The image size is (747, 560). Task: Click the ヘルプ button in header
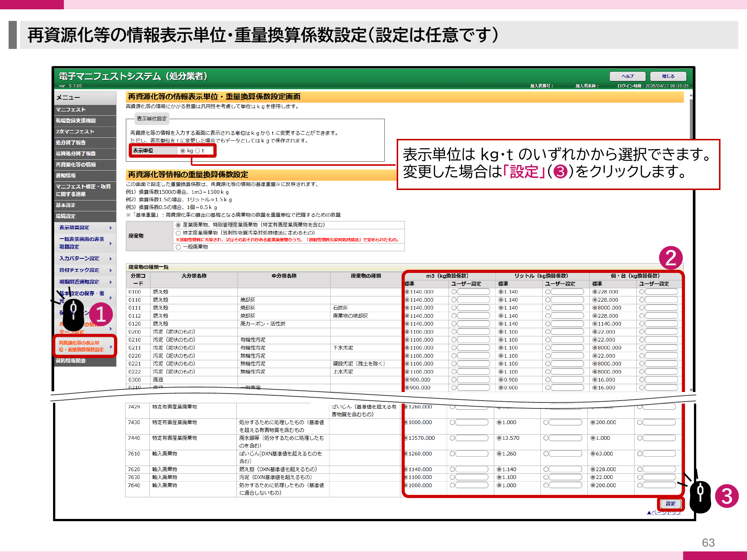point(627,76)
